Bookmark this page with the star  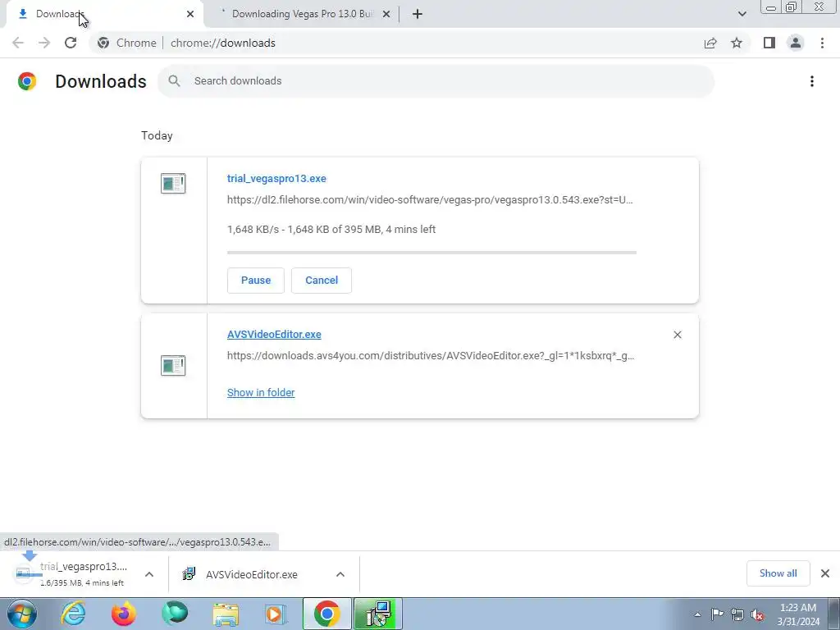click(x=737, y=43)
